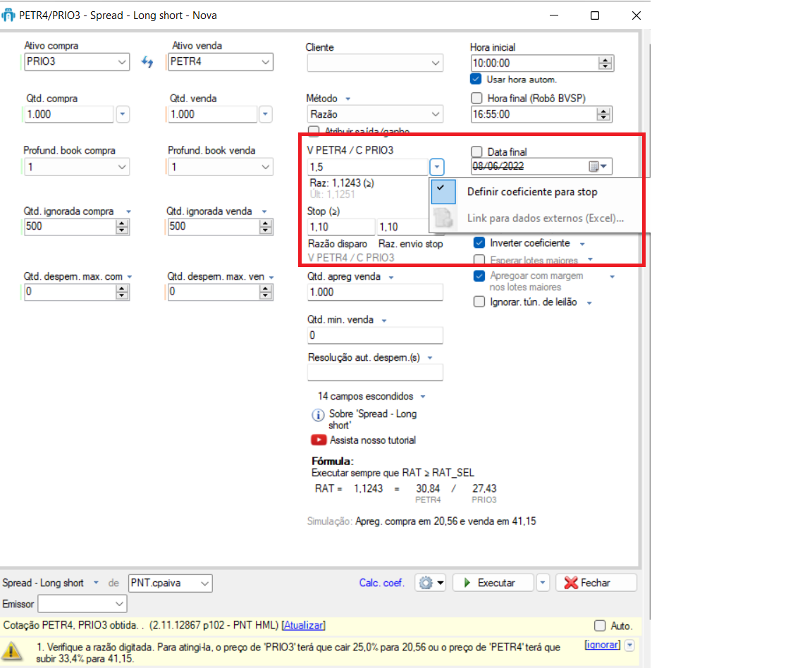This screenshot has width=812, height=668.
Task: Click the Qtd. compra blue arrow button
Action: 123,113
